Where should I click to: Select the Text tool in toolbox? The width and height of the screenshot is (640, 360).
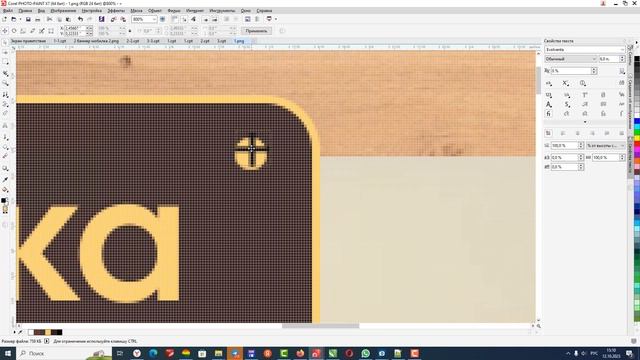click(5, 126)
